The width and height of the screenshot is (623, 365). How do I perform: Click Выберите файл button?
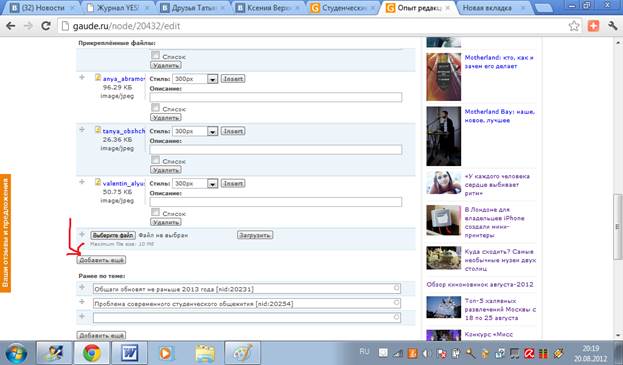point(113,236)
